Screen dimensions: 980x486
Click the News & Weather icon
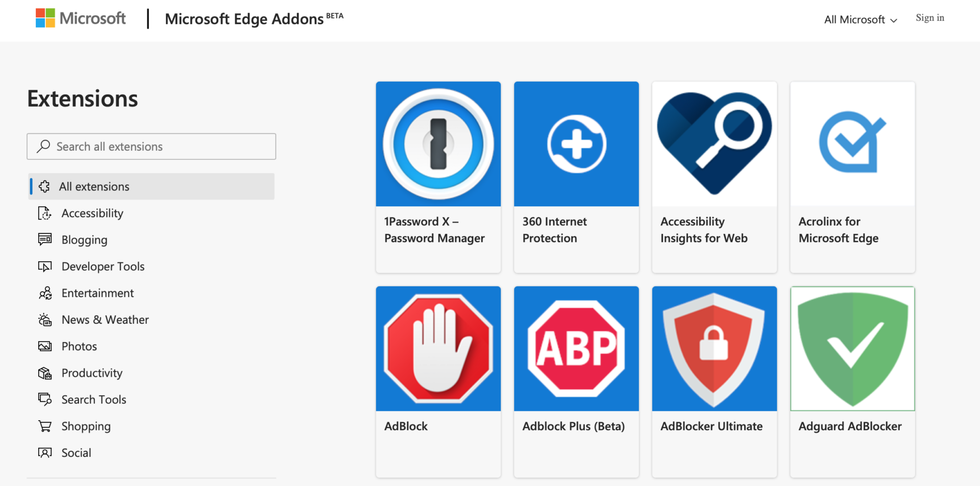coord(45,320)
